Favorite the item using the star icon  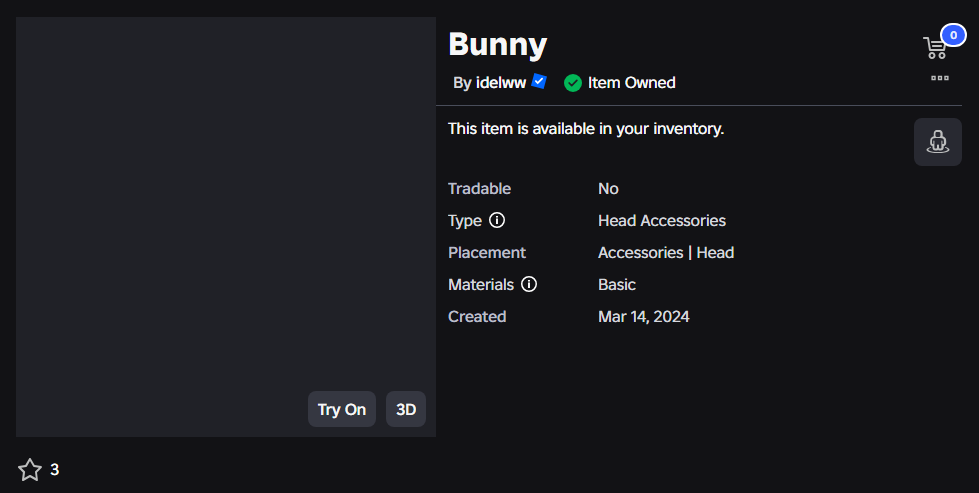tap(29, 470)
